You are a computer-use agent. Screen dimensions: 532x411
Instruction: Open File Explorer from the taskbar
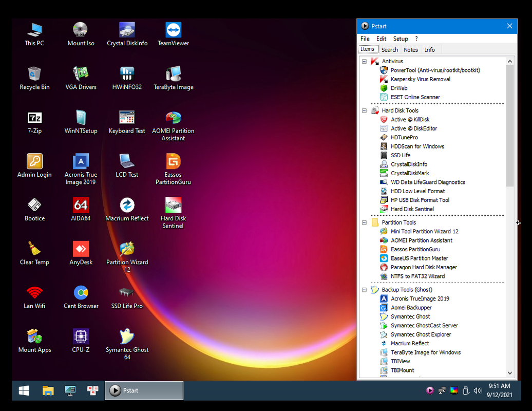48,390
